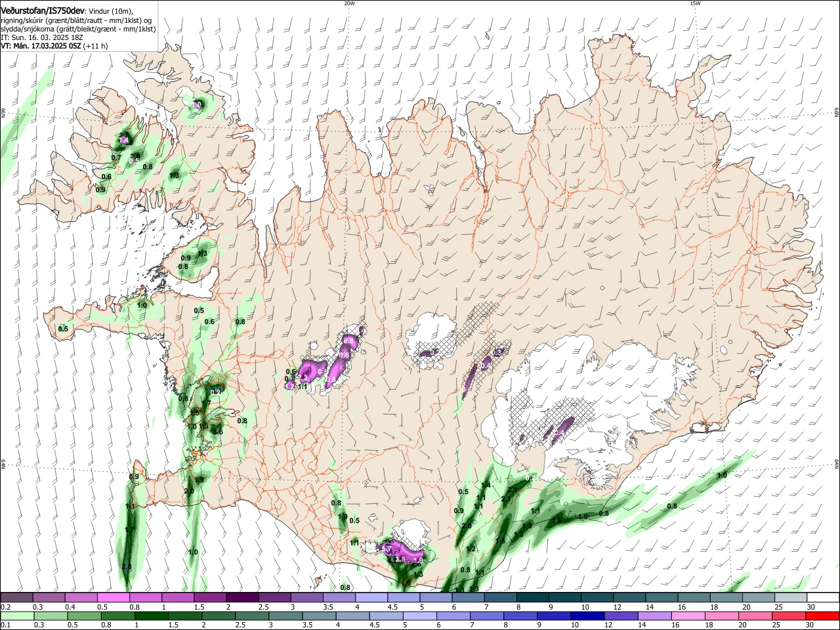This screenshot has width=840, height=630.
Task: Click the violet 12–14 swatch in lower legend
Action: (620, 616)
